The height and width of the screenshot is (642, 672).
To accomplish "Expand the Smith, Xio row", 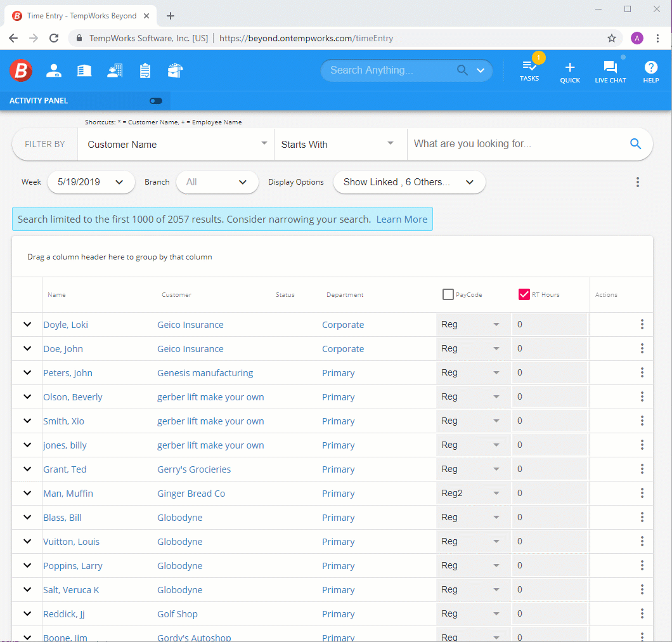I will 27,421.
